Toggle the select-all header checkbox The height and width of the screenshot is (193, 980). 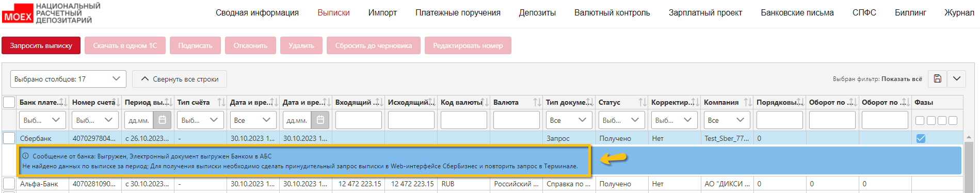9,102
